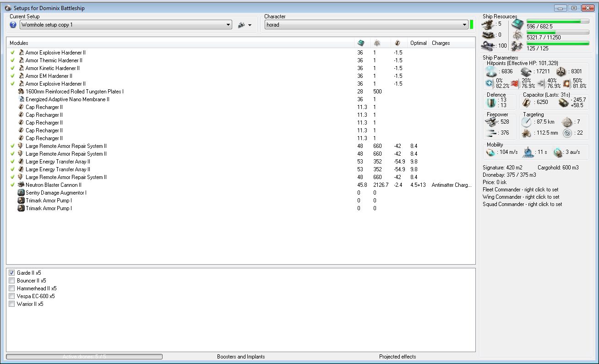The image size is (599, 364).
Task: Click the armor hitpoints icon showing 17211
Action: (526, 71)
